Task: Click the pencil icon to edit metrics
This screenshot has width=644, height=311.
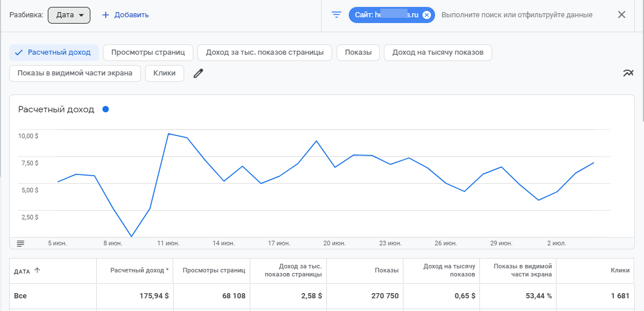Action: [199, 73]
